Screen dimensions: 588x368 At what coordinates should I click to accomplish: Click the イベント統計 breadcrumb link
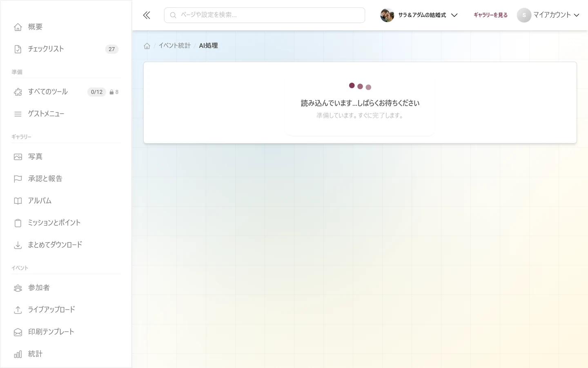[x=175, y=46]
